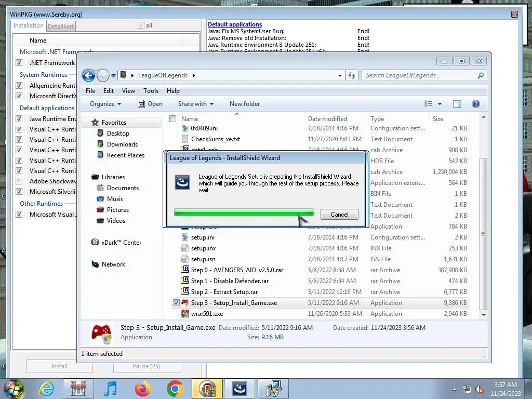Viewport: 532px width, 399px height.
Task: Open Desktop in Favorites
Action: click(x=118, y=134)
